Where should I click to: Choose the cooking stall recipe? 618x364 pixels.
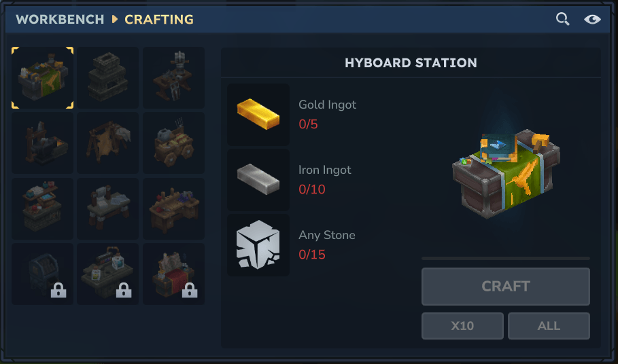tap(43, 208)
